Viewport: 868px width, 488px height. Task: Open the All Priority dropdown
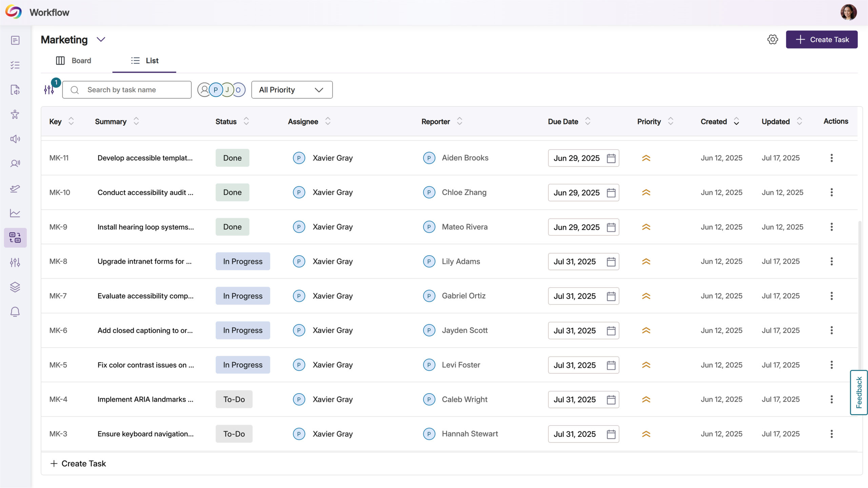coord(292,90)
